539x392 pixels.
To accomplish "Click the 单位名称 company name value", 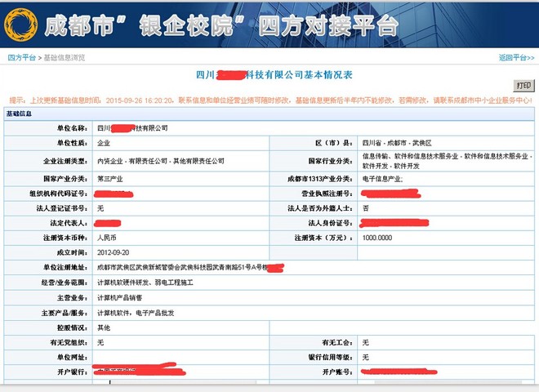I will click(132, 128).
